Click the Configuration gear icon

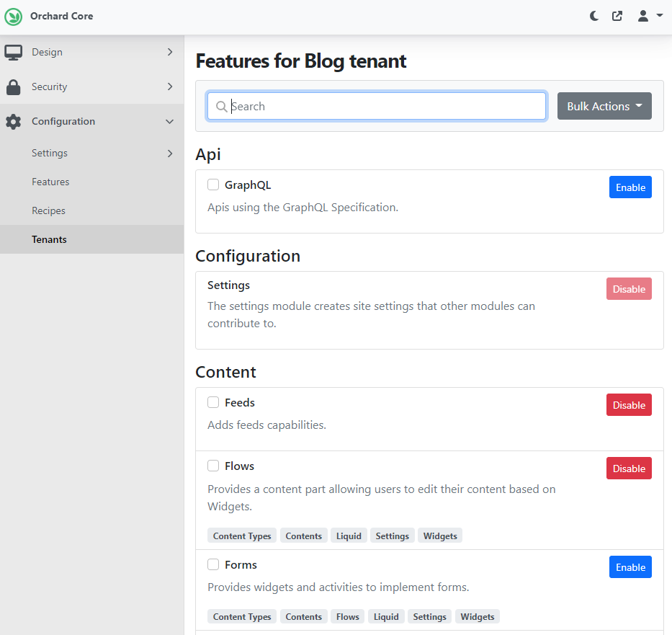click(13, 122)
